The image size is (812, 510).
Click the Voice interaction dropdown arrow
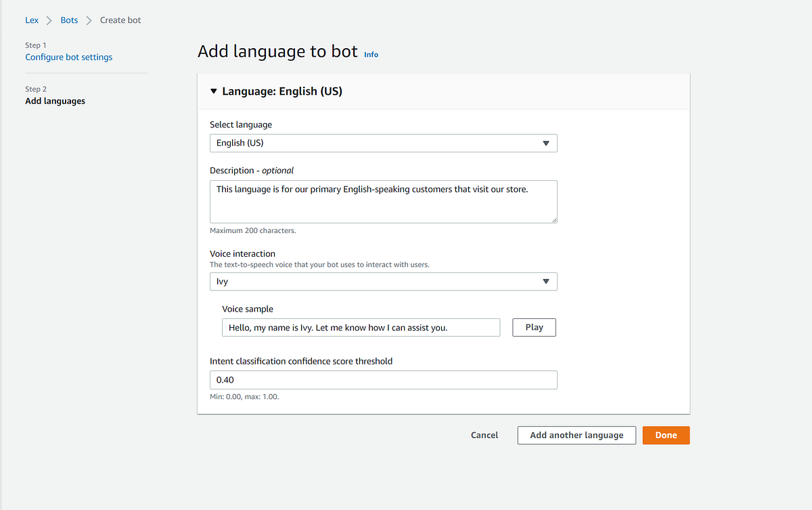546,281
